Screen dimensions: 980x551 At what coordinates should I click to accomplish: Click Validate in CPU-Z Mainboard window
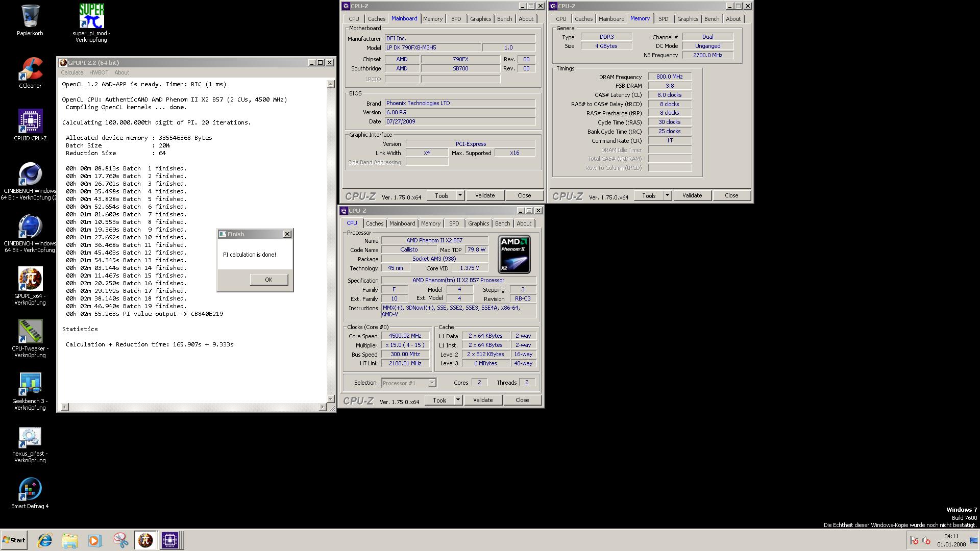click(484, 195)
